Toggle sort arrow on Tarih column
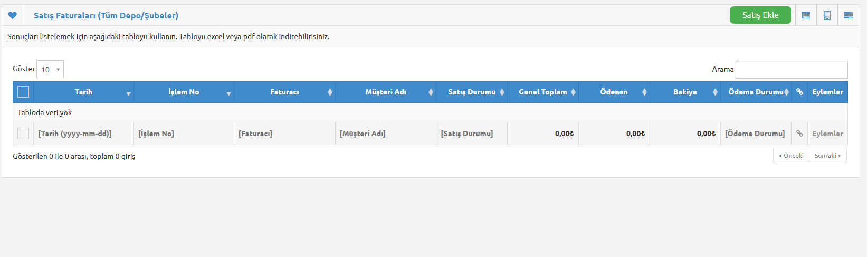868x257 pixels. [x=128, y=93]
